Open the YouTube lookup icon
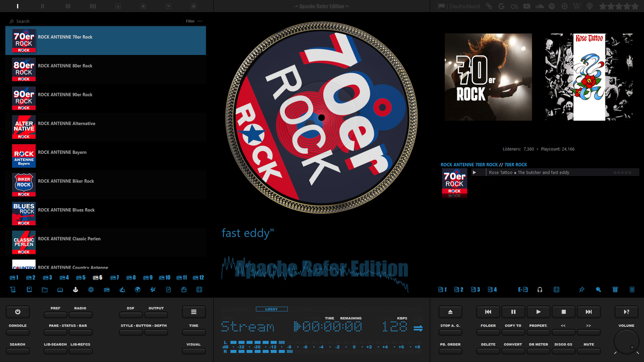This screenshot has width=644, height=362. coord(527,6)
